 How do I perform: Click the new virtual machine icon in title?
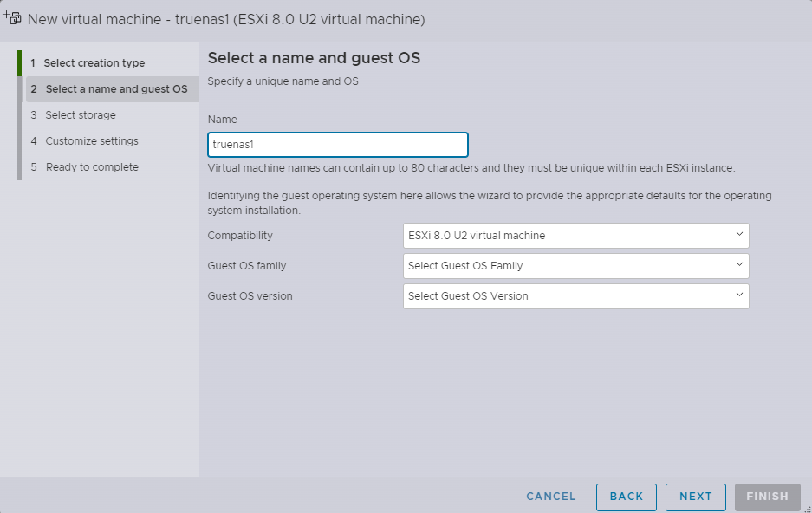tap(13, 18)
